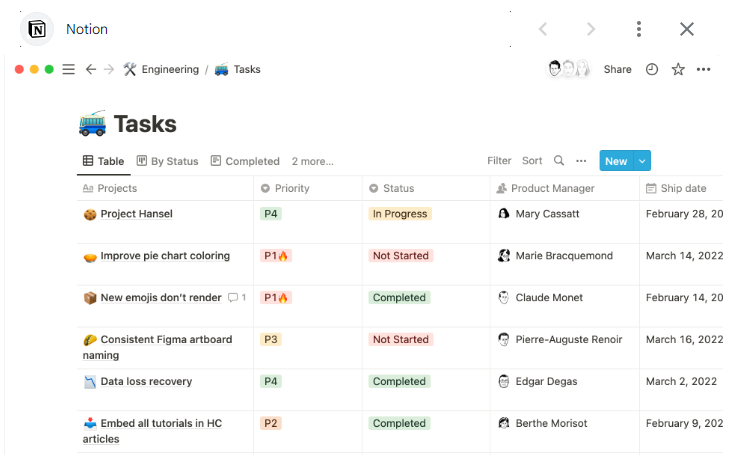This screenshot has width=739, height=455.
Task: Expand the '2 more...' views list
Action: point(312,161)
